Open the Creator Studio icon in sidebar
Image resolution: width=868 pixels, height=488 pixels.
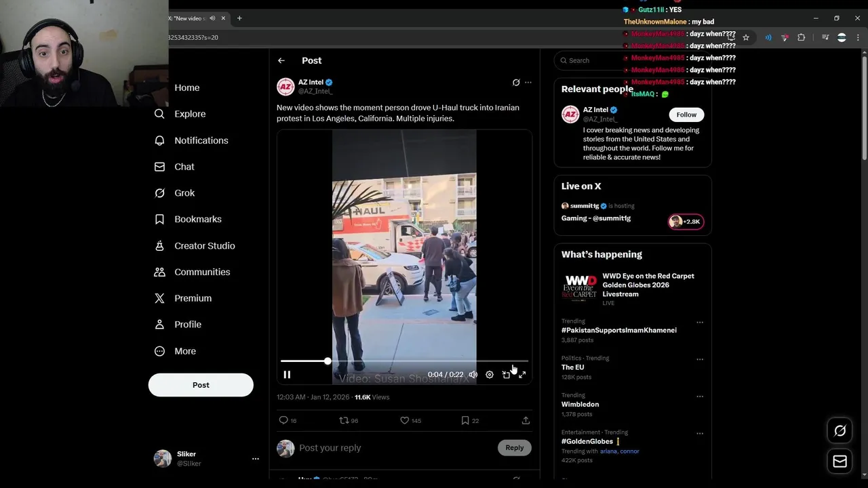tap(159, 245)
